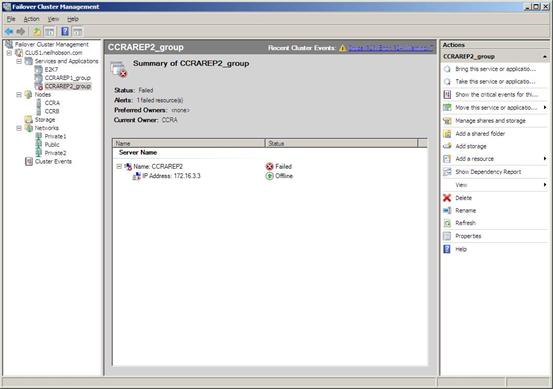
Task: Select node CCRA in the tree
Action: 52,103
